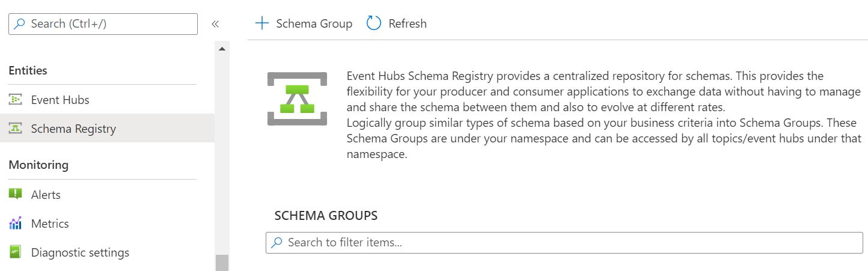This screenshot has height=271, width=868.
Task: Click the Event Hubs icon in sidebar
Action: click(16, 100)
